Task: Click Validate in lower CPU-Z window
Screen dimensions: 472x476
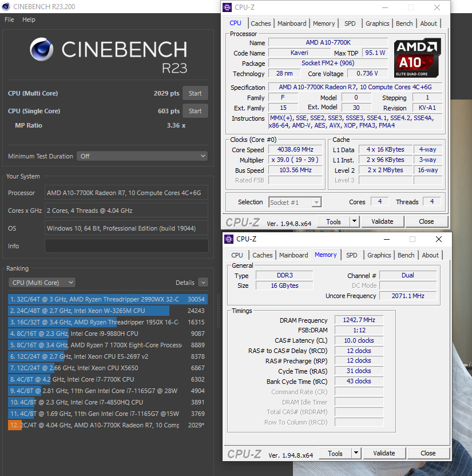Action: [x=384, y=453]
